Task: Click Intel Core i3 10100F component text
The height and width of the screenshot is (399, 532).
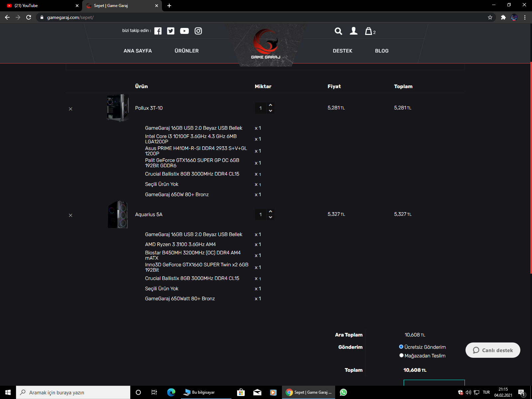Action: [191, 139]
